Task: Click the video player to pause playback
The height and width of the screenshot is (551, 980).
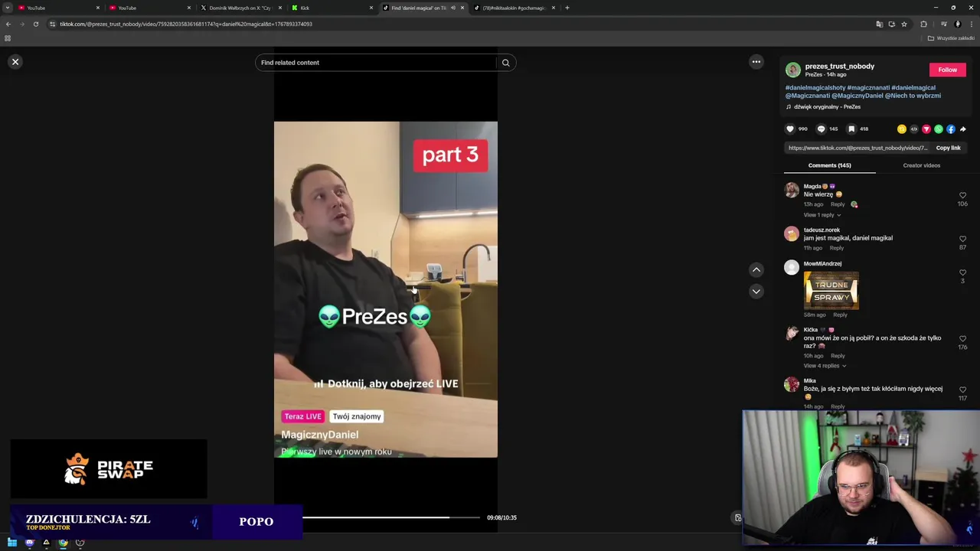Action: [386, 289]
